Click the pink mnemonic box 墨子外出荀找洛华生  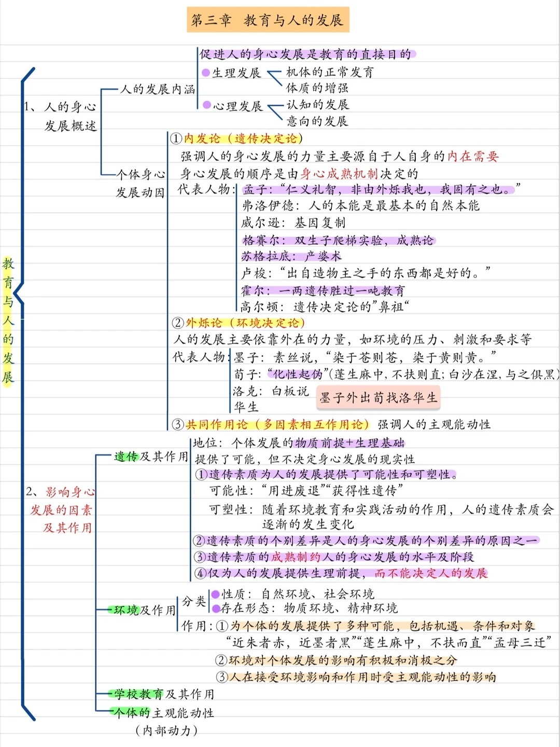coord(378,398)
